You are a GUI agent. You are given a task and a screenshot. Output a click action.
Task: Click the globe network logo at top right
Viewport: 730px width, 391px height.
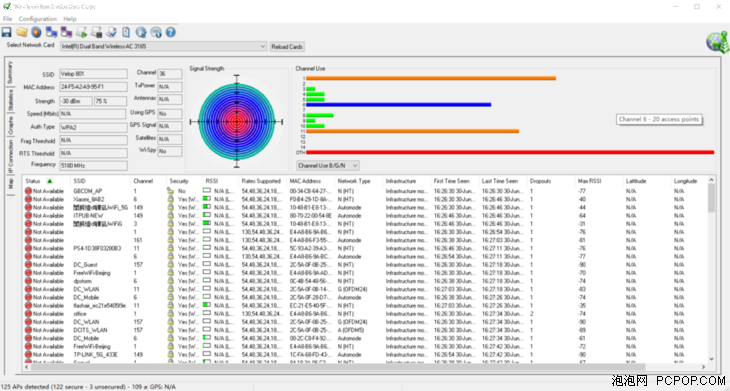[717, 42]
